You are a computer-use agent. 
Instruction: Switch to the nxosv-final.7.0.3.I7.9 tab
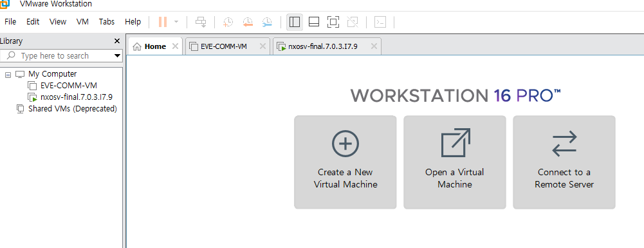[x=327, y=46]
